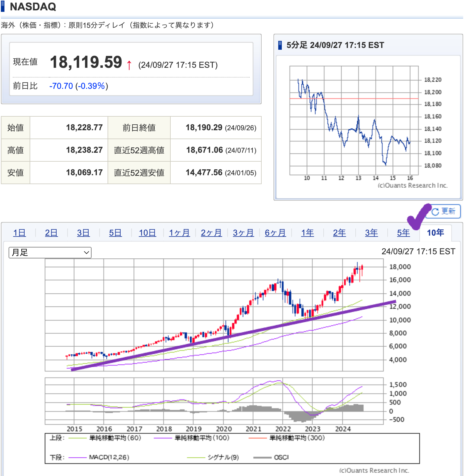Open the 月足 chart interval dropdown

point(50,253)
